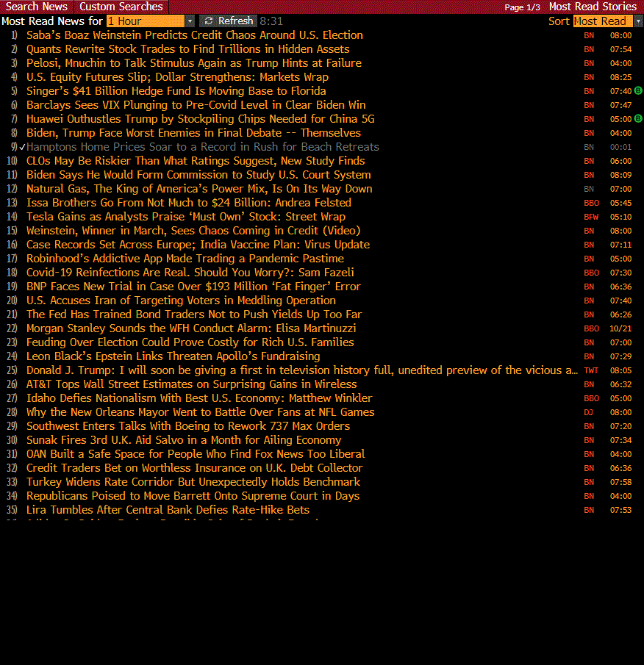Image resolution: width=644 pixels, height=665 pixels.
Task: Open Singer's $41 Billion Hedge Fund story
Action: click(x=176, y=91)
